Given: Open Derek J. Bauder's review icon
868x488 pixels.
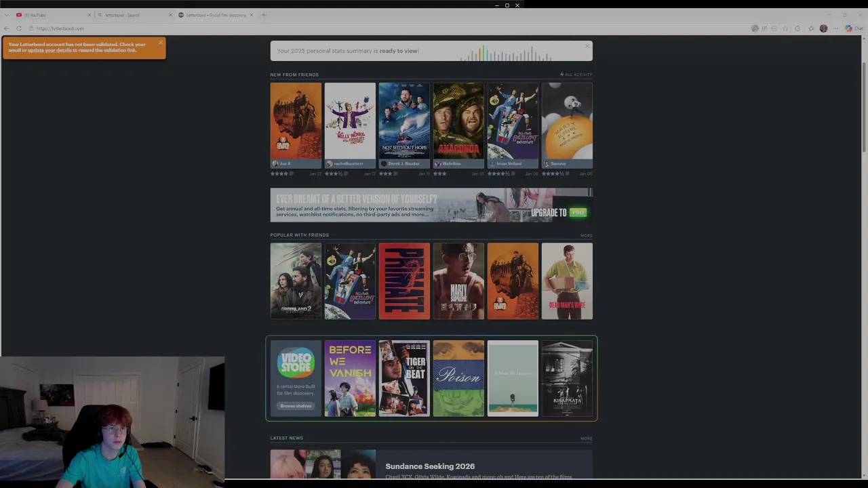Looking at the screenshot, I should click(395, 174).
